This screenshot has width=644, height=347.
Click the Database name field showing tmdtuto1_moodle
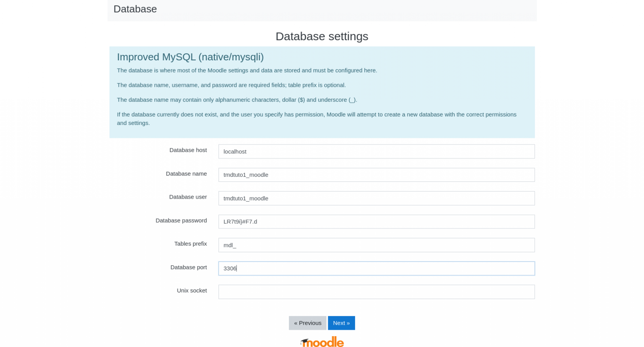click(376, 175)
